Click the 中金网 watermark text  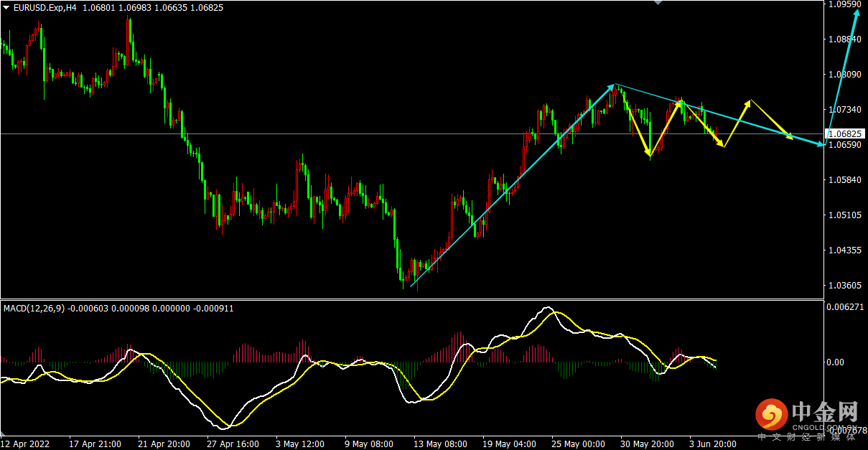pyautogui.click(x=825, y=412)
